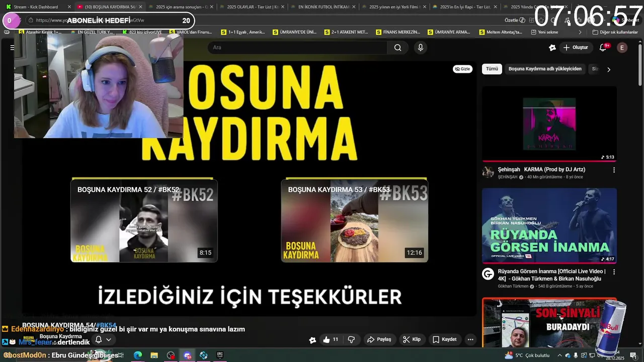Open BOŞUNA KAYDIRMA 52 end-screen video

click(144, 220)
